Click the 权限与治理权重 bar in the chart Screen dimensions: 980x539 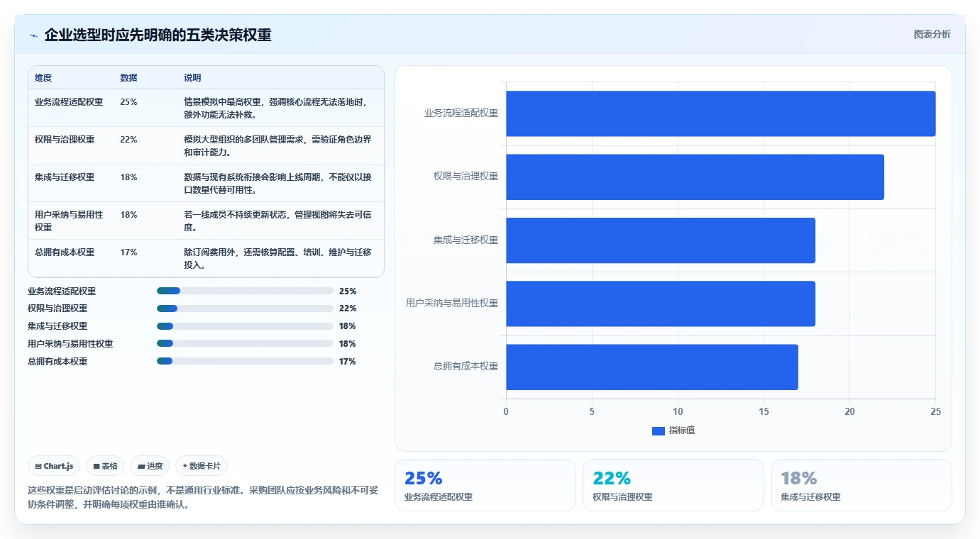click(x=695, y=177)
